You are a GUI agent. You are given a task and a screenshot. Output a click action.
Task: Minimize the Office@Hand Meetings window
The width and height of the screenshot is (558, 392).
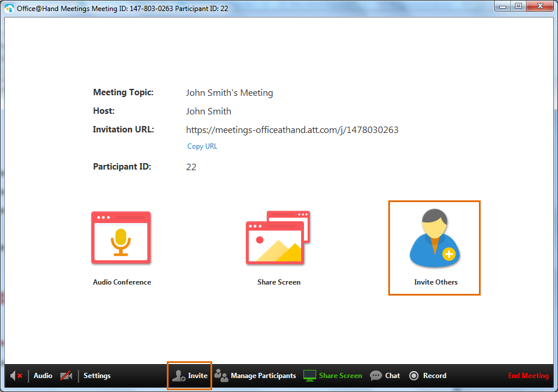(x=502, y=6)
